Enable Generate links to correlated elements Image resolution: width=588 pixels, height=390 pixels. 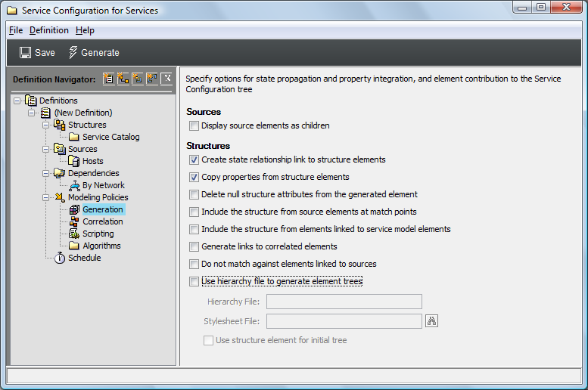194,246
